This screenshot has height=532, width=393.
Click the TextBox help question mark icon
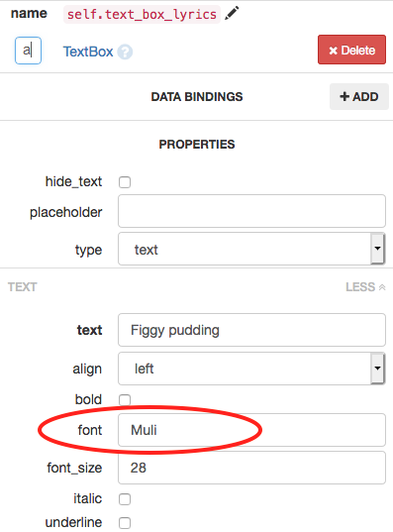pyautogui.click(x=125, y=52)
